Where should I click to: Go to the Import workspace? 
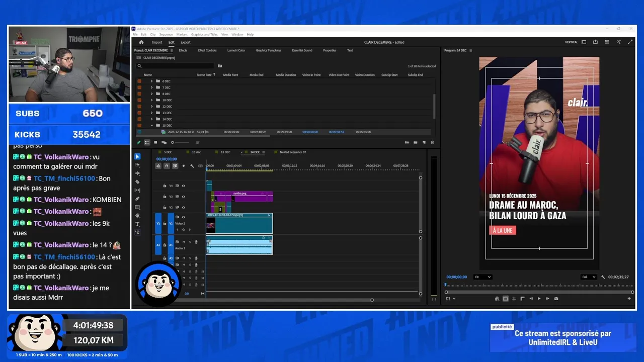coord(157,42)
